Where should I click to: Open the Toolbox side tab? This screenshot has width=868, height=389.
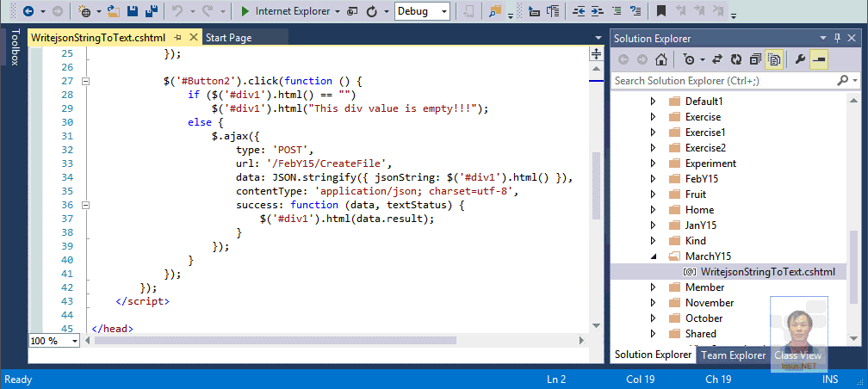coord(14,47)
